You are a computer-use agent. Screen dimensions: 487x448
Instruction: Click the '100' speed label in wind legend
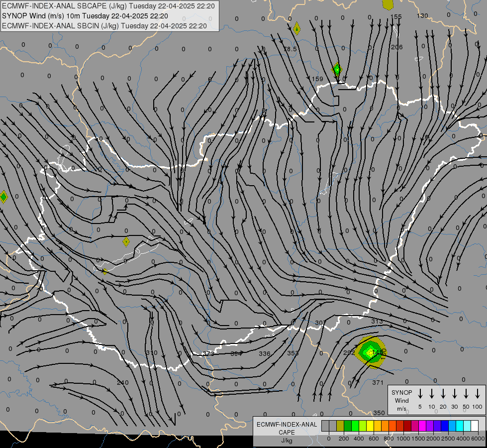[x=478, y=407]
